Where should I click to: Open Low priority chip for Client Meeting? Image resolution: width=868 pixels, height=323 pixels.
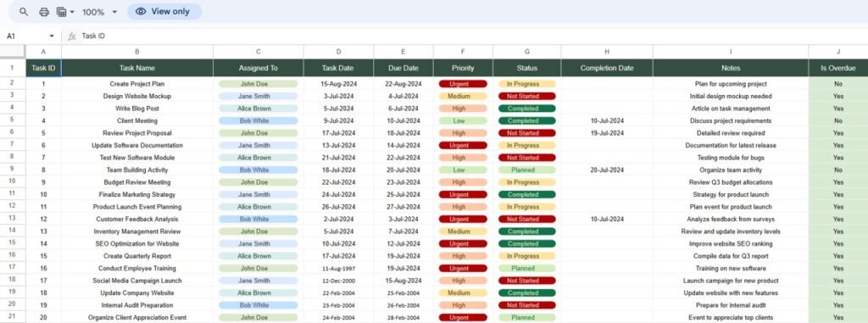coord(463,120)
